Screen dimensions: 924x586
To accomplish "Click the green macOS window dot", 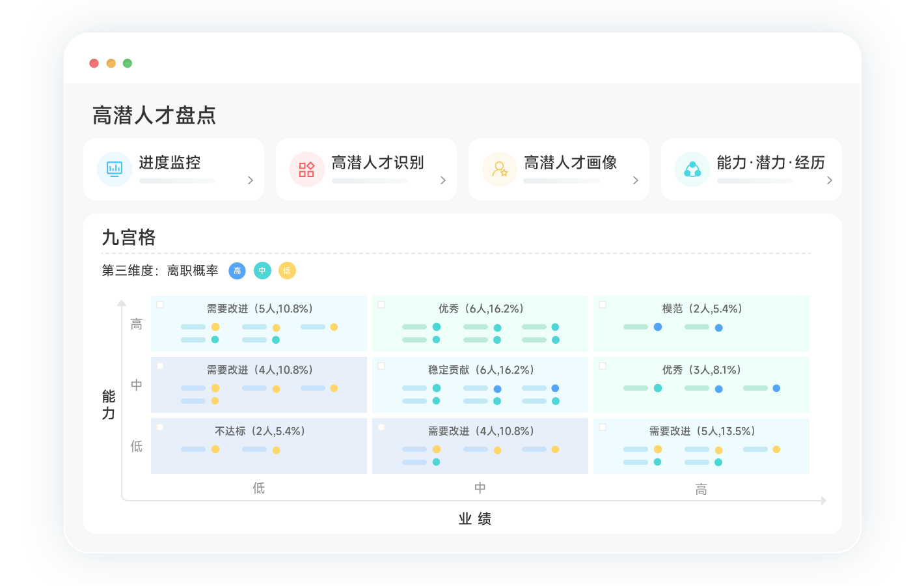I will tap(128, 63).
